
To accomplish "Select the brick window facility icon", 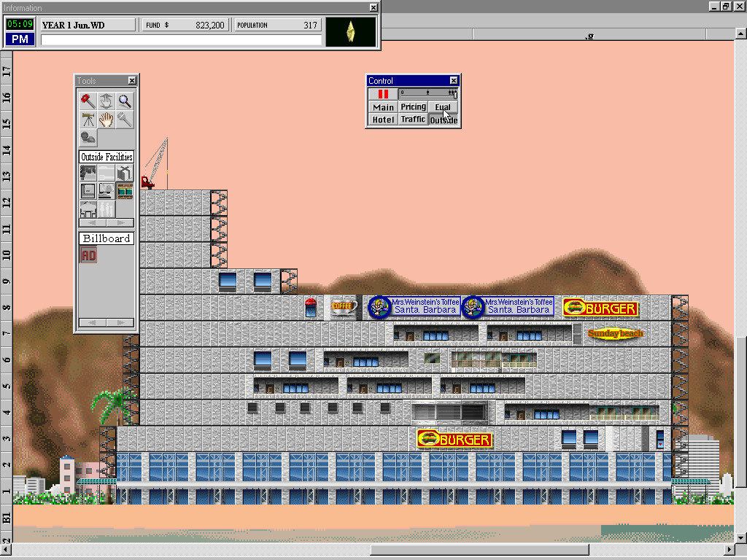I will coord(125,190).
